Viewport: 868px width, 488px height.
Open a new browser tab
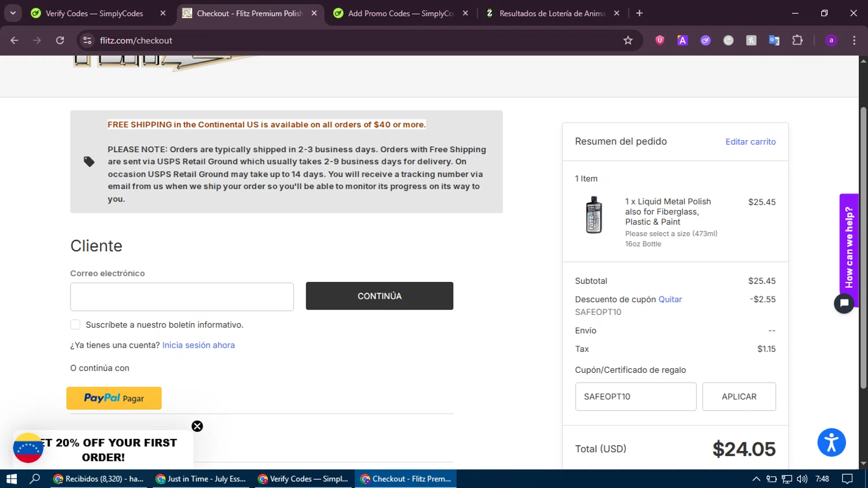[x=639, y=13]
